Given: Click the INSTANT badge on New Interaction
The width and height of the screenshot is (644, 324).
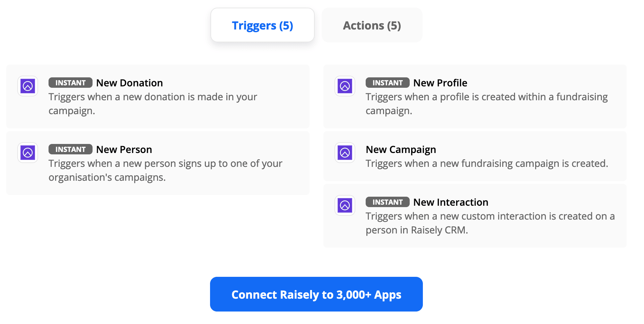Looking at the screenshot, I should coord(388,202).
